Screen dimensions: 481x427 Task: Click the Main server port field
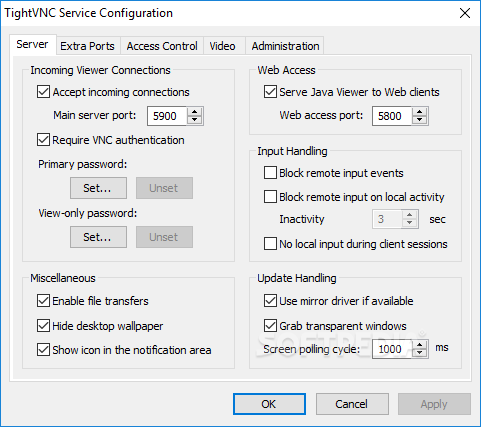167,116
